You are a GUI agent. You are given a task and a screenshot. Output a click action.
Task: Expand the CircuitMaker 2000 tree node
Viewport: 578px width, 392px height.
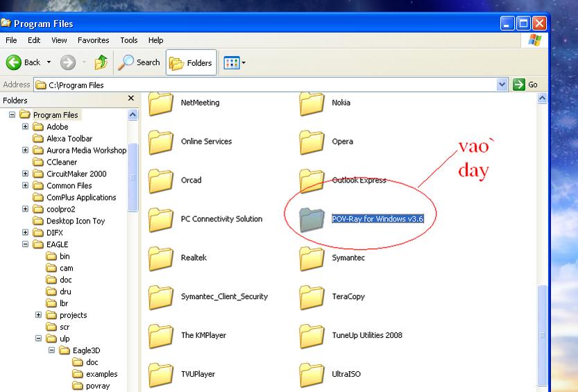(x=25, y=173)
